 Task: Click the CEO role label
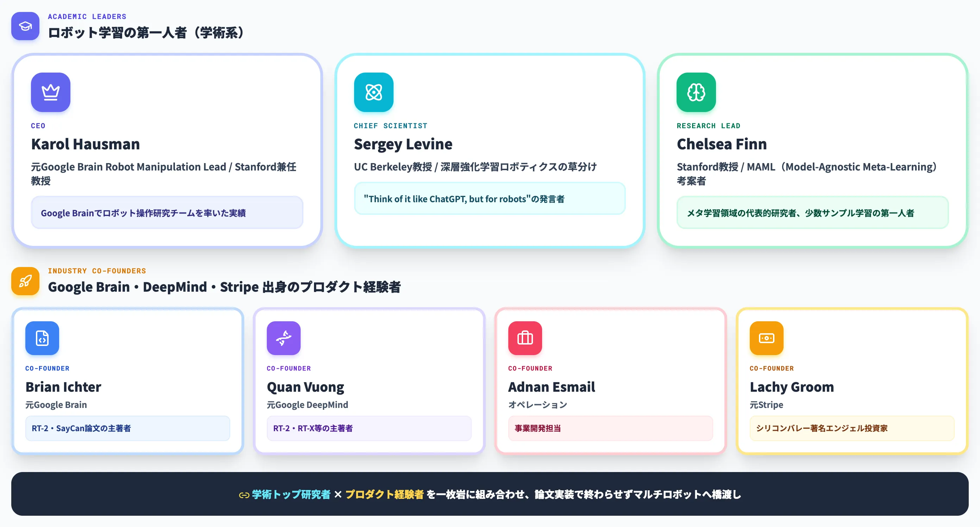38,126
